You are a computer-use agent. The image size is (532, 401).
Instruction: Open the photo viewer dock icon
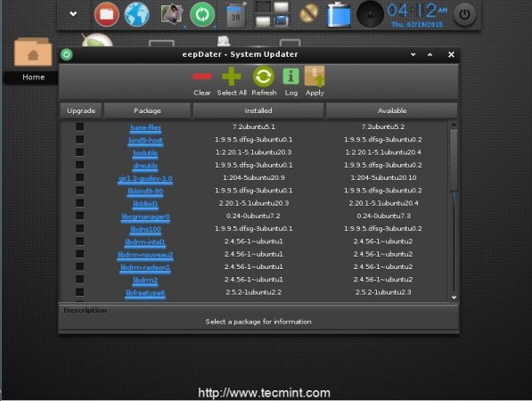171,14
